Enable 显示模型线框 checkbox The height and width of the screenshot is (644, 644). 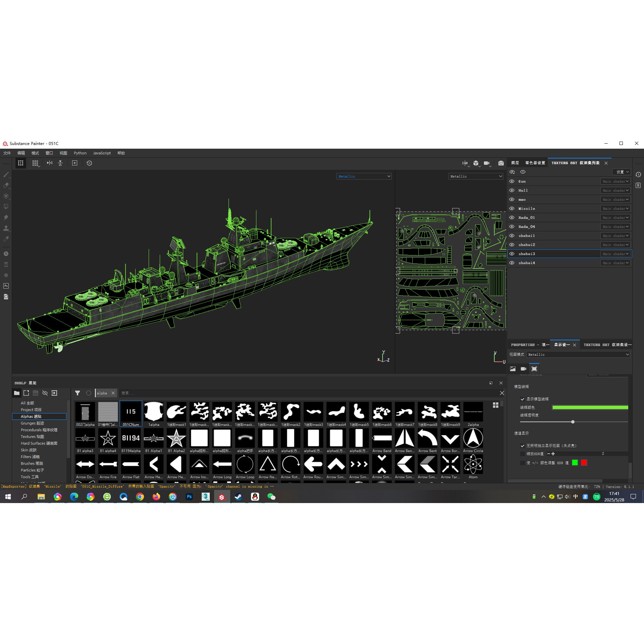click(523, 399)
